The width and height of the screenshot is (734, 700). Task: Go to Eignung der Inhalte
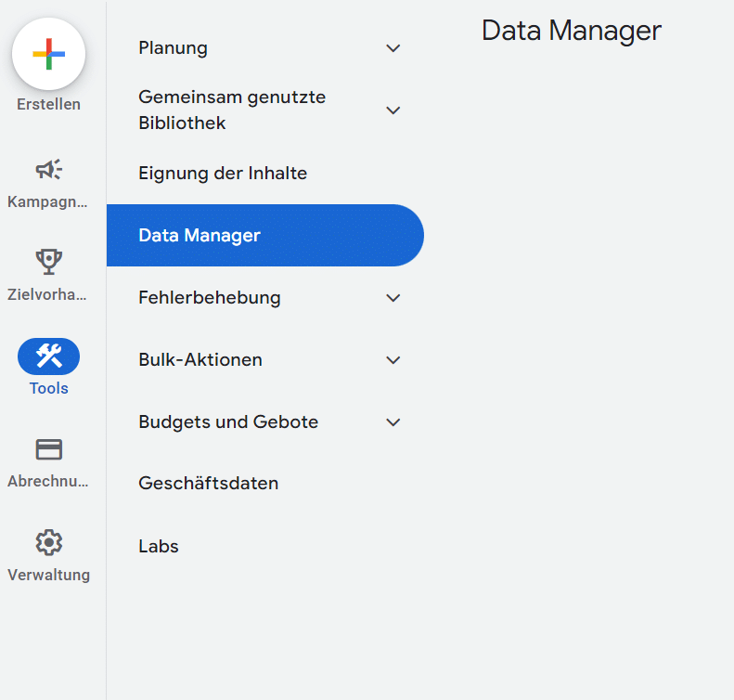tap(265, 174)
